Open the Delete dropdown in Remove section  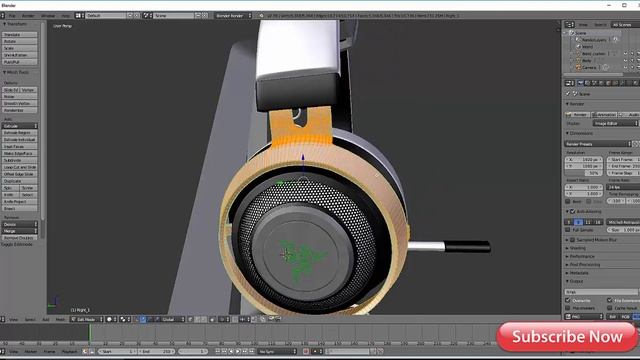coord(20,224)
